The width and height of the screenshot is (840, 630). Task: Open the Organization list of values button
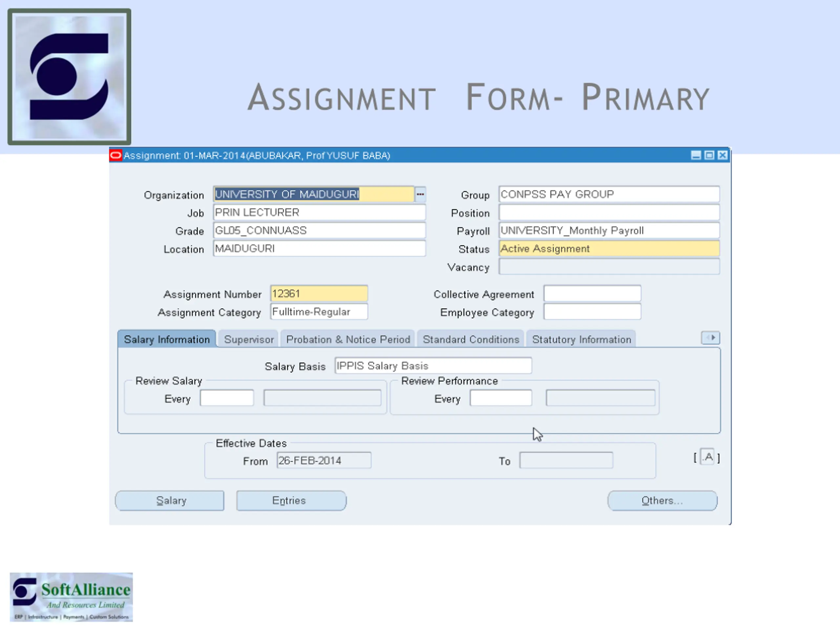[x=420, y=194]
